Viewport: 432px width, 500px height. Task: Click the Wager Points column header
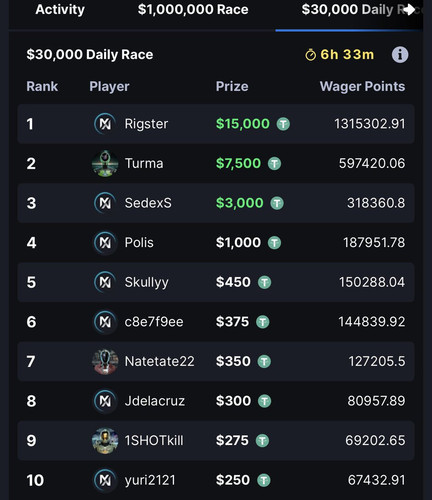pos(362,86)
